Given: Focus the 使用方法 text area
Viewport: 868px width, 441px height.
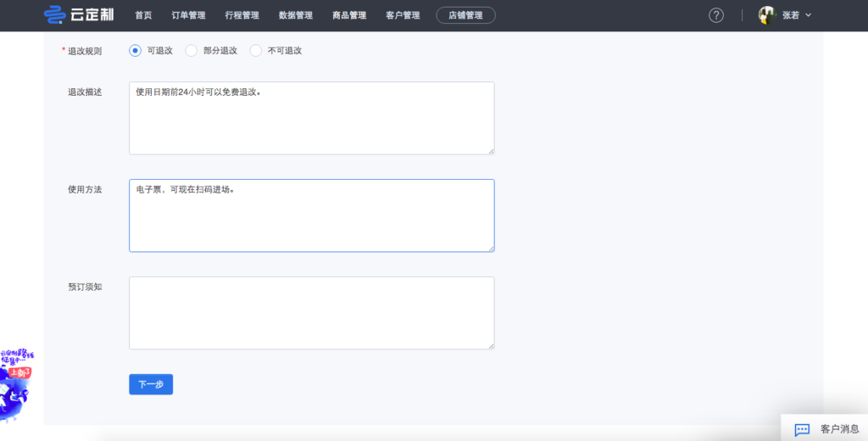Looking at the screenshot, I should 311,216.
